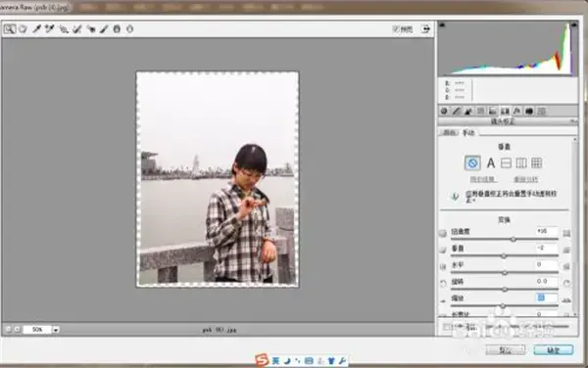Switch to the 手动 tab
This screenshot has width=588, height=368.
point(468,132)
